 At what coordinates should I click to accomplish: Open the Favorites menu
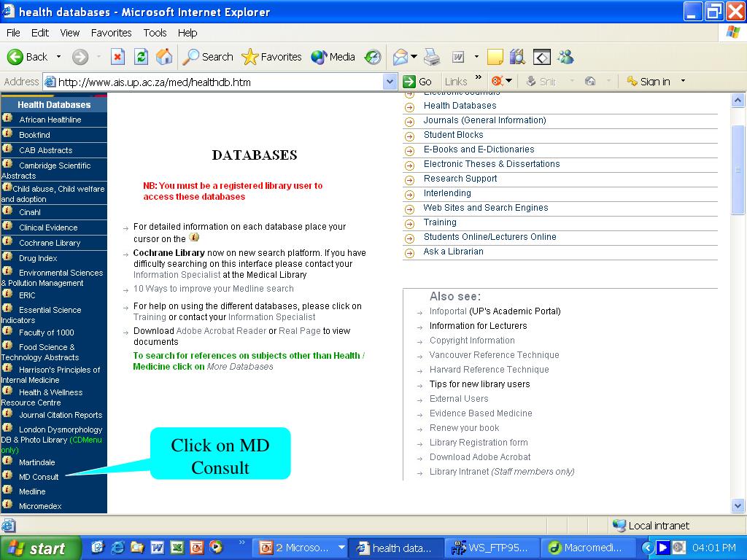click(111, 33)
